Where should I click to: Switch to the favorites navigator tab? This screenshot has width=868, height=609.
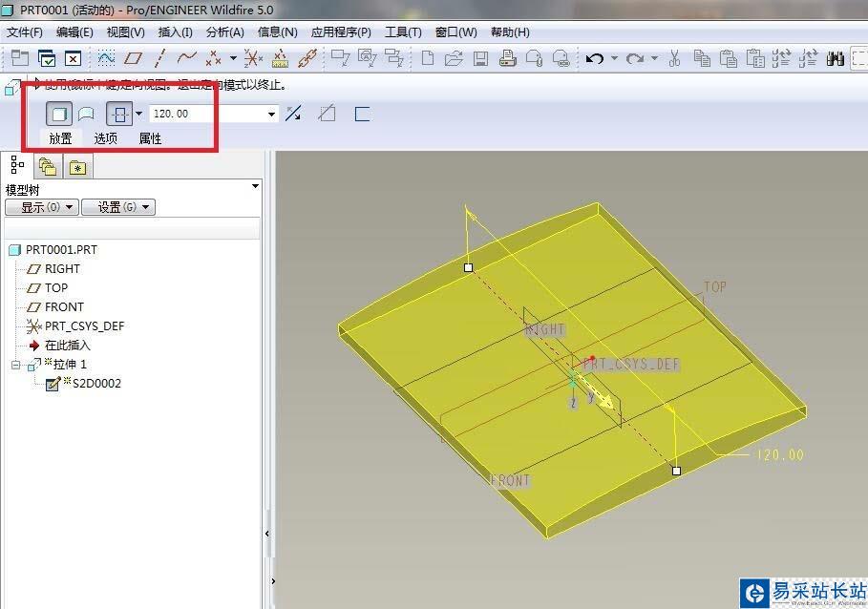pos(77,167)
